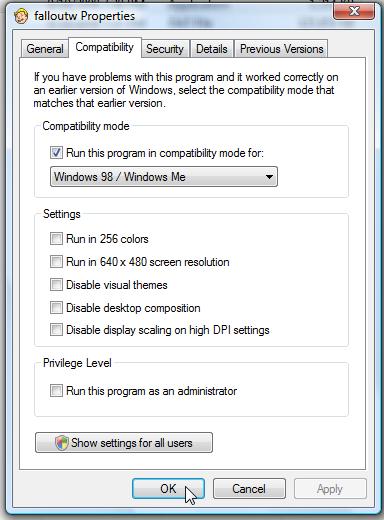Screen dimensions: 384x520
Task: Select the Previous Versions tab
Action: click(281, 49)
